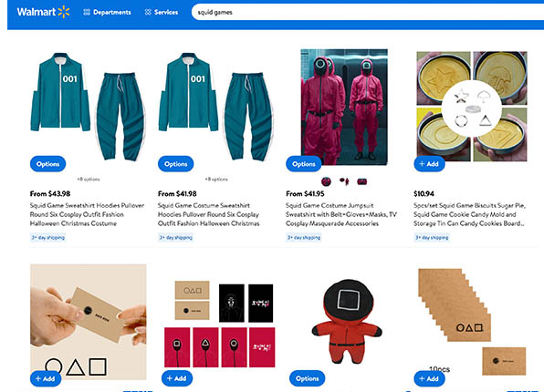Open the red guard plush doll image
This screenshot has height=392, width=544.
347,321
